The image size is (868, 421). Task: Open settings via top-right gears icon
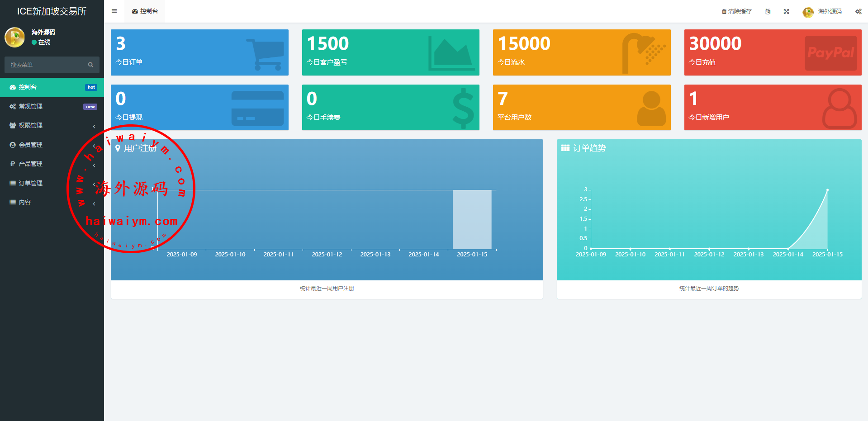(x=858, y=12)
